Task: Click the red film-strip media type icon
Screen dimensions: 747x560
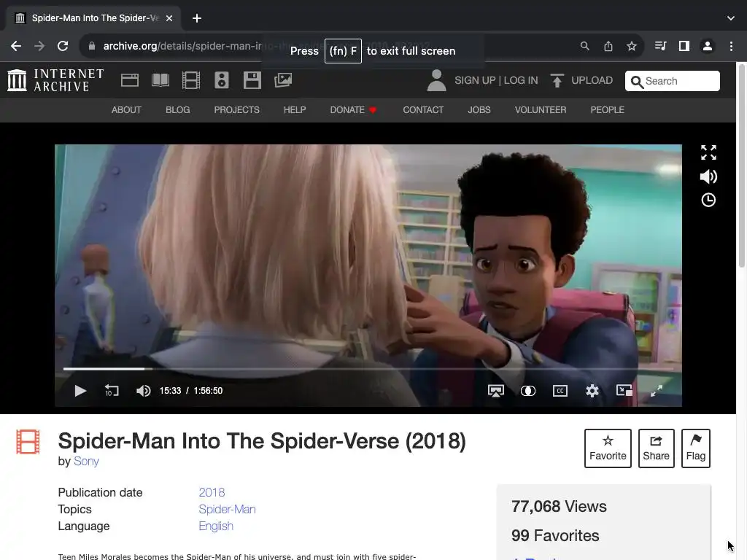Action: pos(28,441)
